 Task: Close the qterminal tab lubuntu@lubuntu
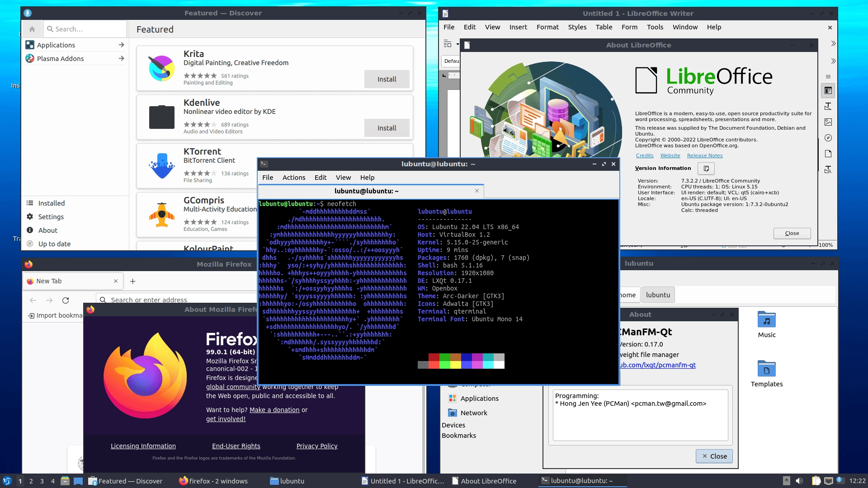[x=477, y=191]
